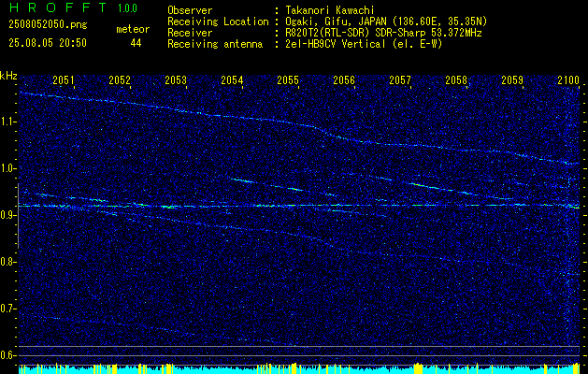Click the 2054 time marker
Screen dimensions: 588x374
click(x=232, y=79)
